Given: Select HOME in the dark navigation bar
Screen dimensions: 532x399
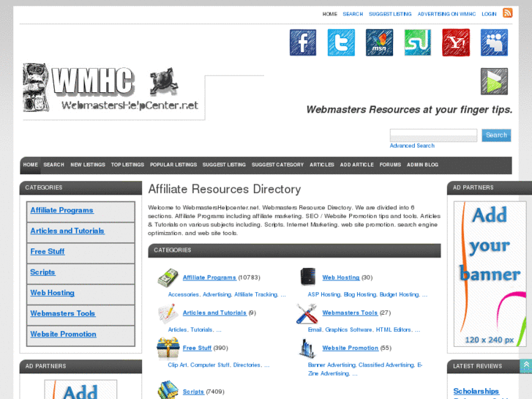Looking at the screenshot, I should coord(30,165).
